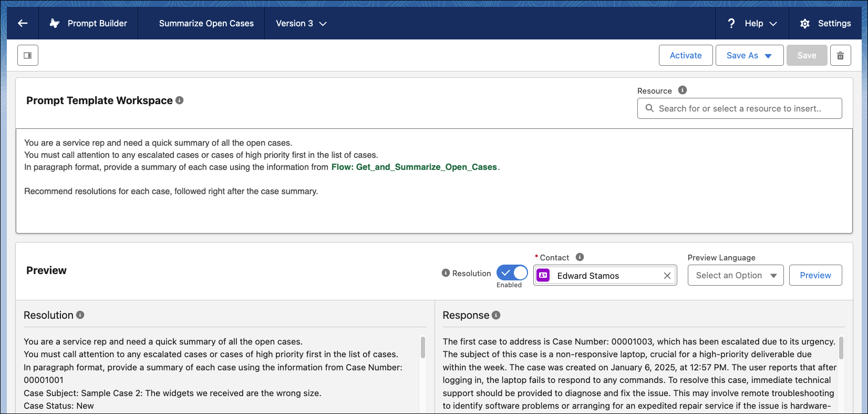Click the Edward Stamos contact field
This screenshot has height=414, width=868.
pos(605,275)
